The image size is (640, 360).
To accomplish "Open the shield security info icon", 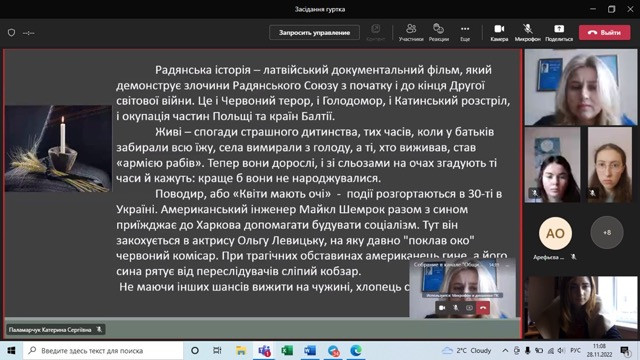I will click(x=11, y=32).
